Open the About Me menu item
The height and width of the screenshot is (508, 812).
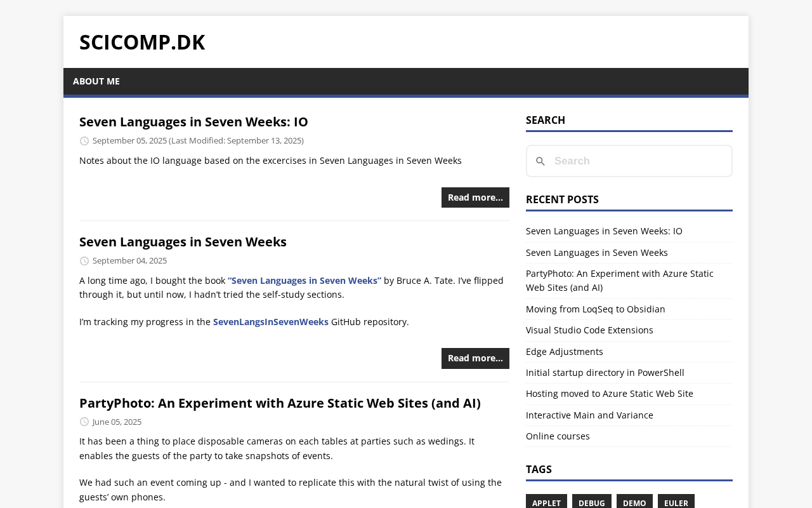(x=96, y=81)
